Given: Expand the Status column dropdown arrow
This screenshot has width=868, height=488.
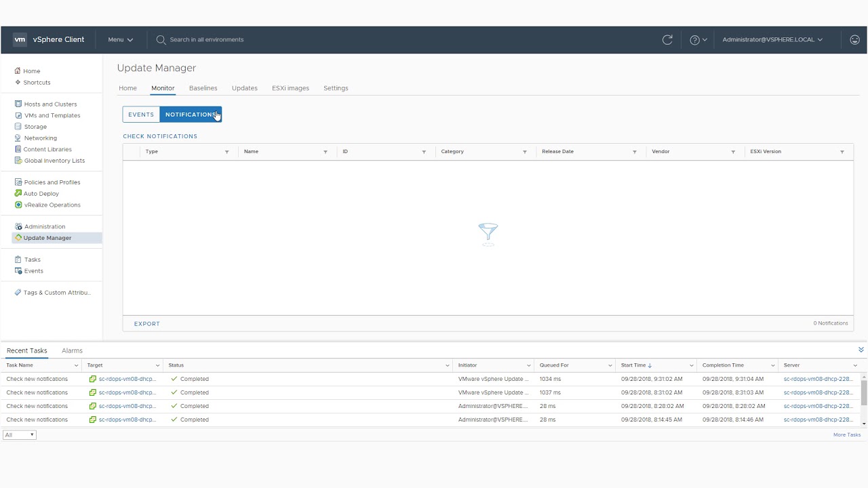Looking at the screenshot, I should pyautogui.click(x=448, y=366).
